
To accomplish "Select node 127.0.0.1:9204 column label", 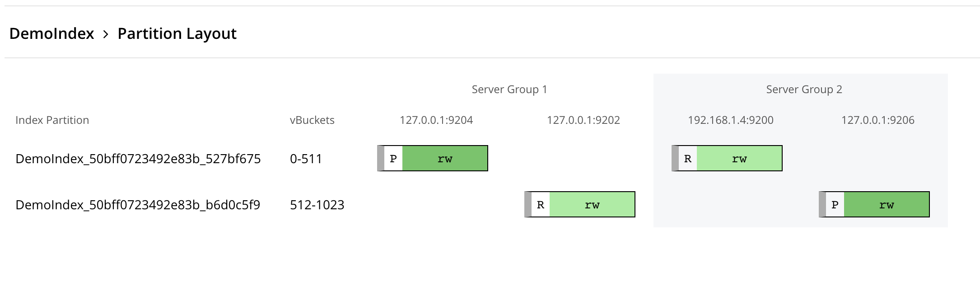I will pos(436,120).
